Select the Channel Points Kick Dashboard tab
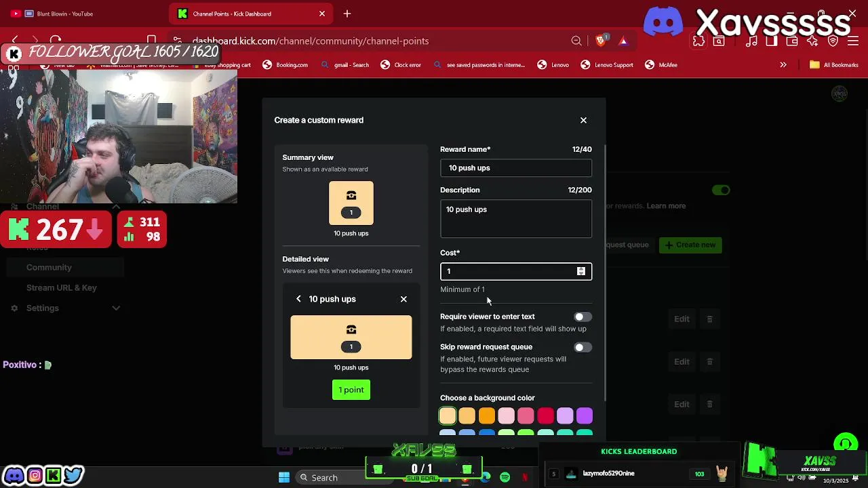 pos(232,14)
